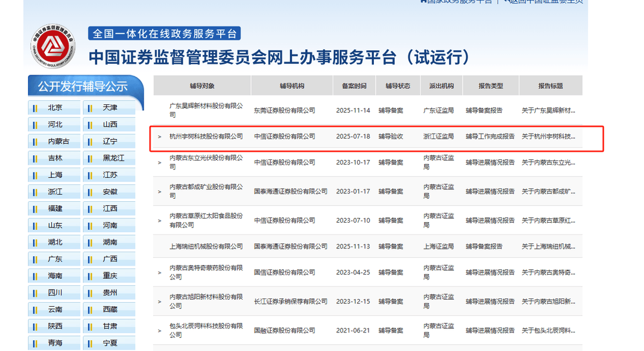This screenshot has height=351, width=644.
Task: Open report 关于上海瑞纽机械...
Action: point(549,247)
